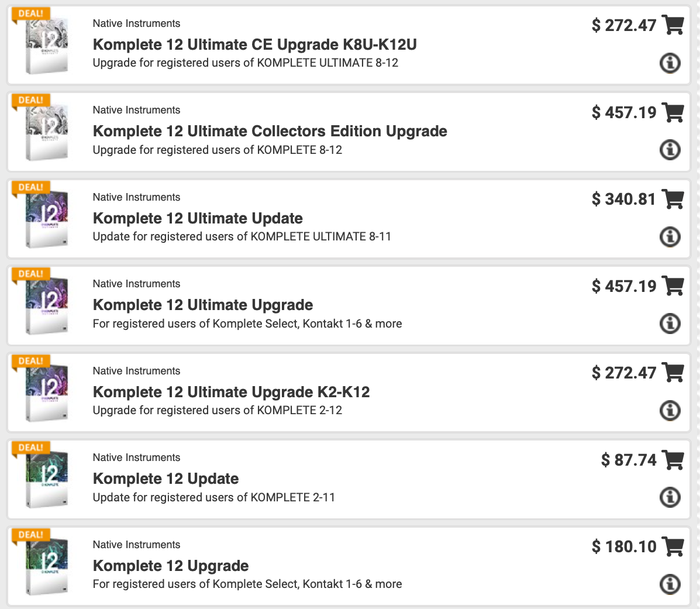The width and height of the screenshot is (700, 609).
Task: Open the Komplete 12 Ultimate Update product link
Action: coord(198,218)
